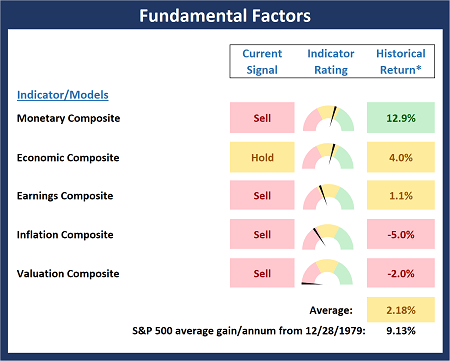Viewport: 450px width, 361px height.
Task: Select the 4.0% historical return cell
Action: coord(401,157)
